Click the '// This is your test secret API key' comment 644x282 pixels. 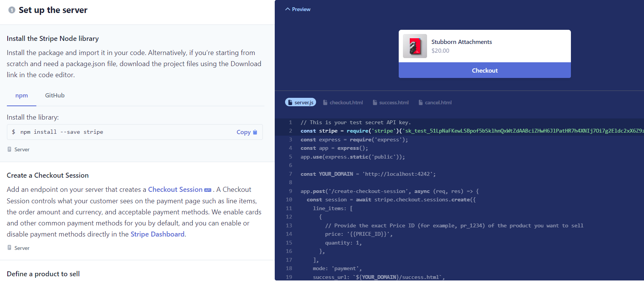pyautogui.click(x=355, y=123)
